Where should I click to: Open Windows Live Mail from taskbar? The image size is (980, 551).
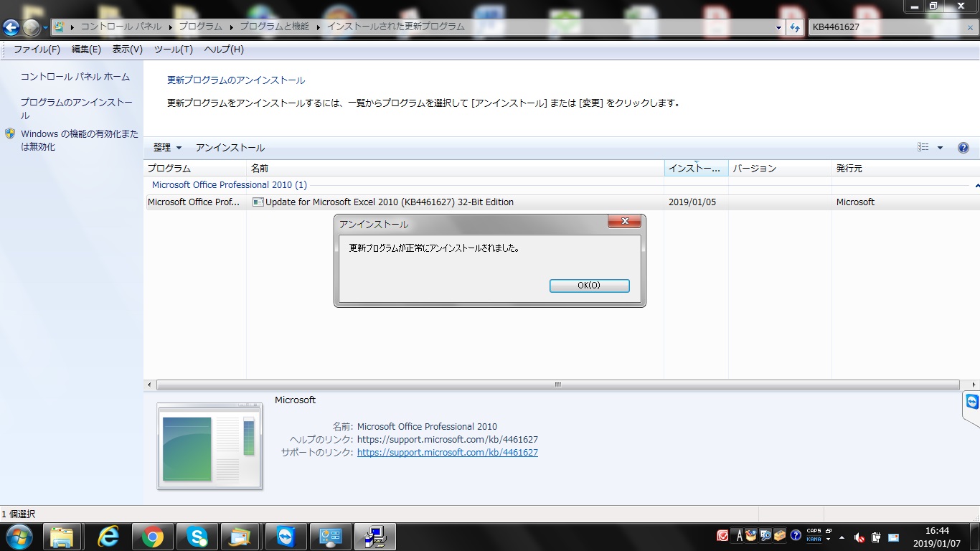pos(241,537)
